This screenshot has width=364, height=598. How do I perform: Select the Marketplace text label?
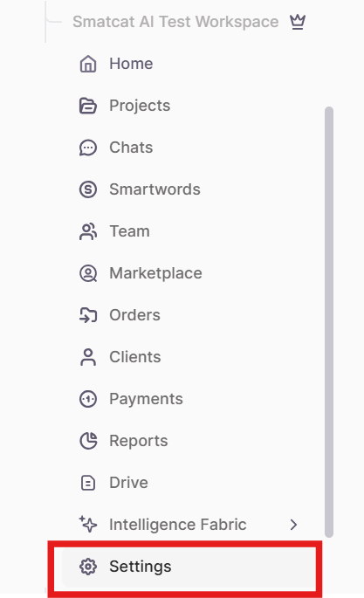155,273
